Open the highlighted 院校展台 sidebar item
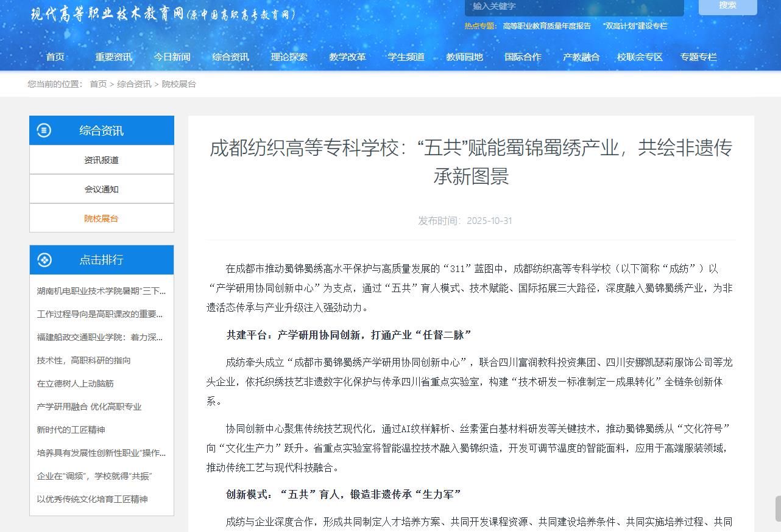This screenshot has width=781, height=532. [x=101, y=219]
